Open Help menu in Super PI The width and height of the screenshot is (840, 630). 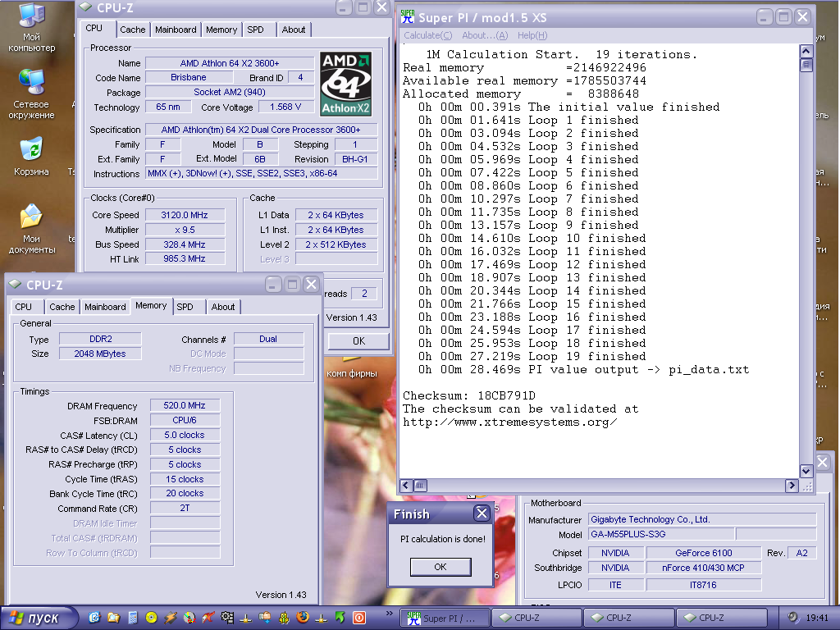point(532,35)
